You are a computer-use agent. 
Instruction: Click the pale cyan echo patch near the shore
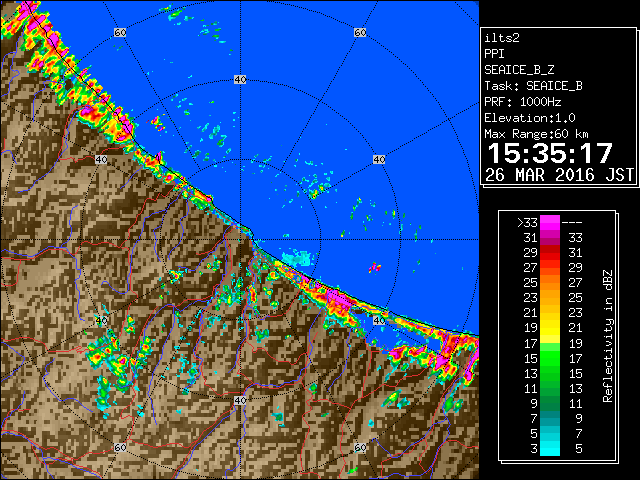coord(298,258)
